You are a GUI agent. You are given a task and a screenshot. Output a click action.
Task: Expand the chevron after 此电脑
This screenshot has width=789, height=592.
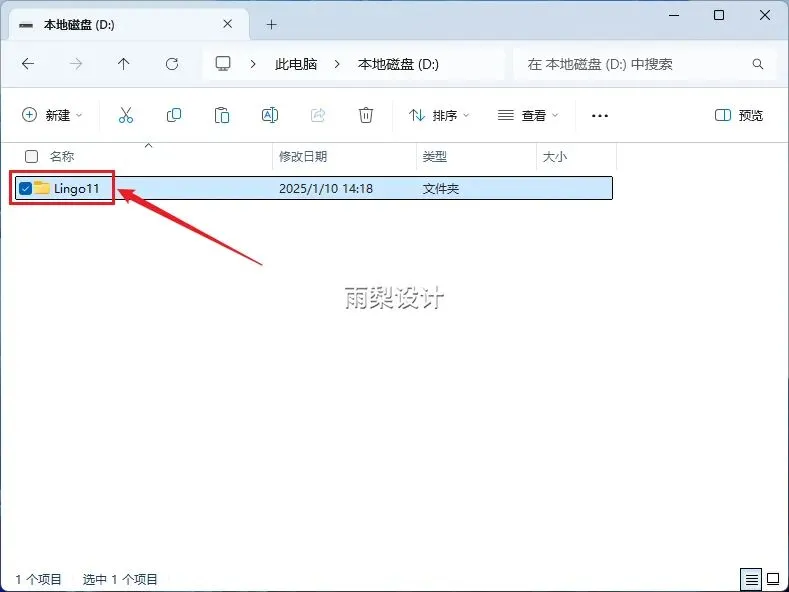click(337, 64)
